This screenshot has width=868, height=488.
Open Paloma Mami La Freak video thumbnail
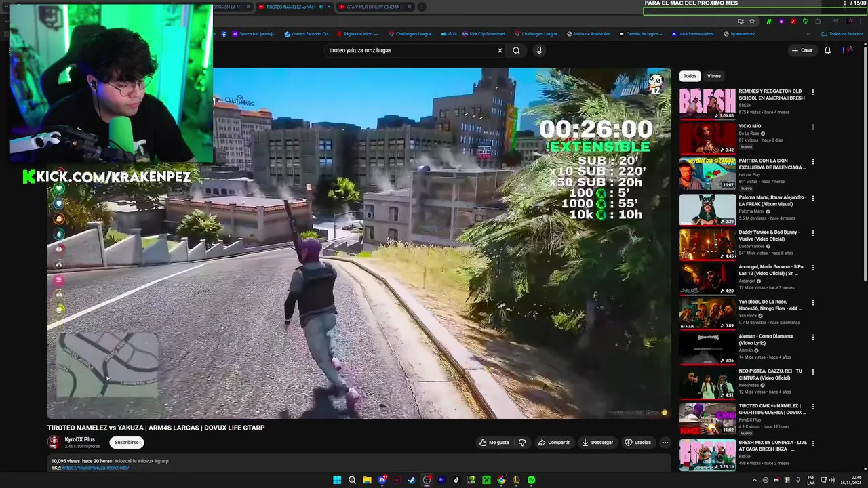coord(707,208)
